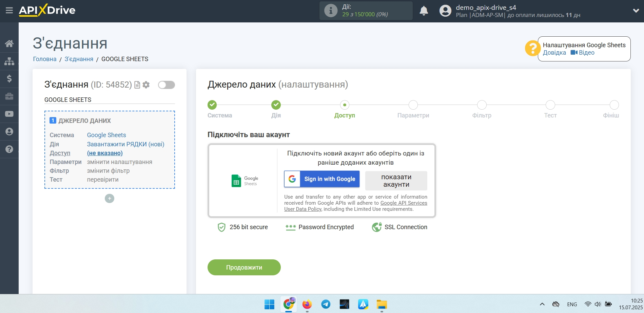Open Firefox in the taskbar
This screenshot has width=644, height=313.
(x=307, y=304)
